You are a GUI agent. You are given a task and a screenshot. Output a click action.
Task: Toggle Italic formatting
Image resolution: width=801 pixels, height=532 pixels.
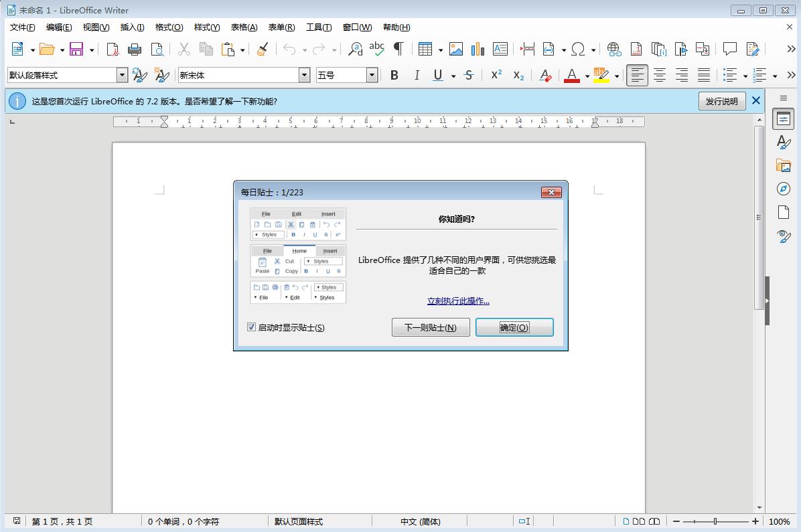click(x=417, y=76)
